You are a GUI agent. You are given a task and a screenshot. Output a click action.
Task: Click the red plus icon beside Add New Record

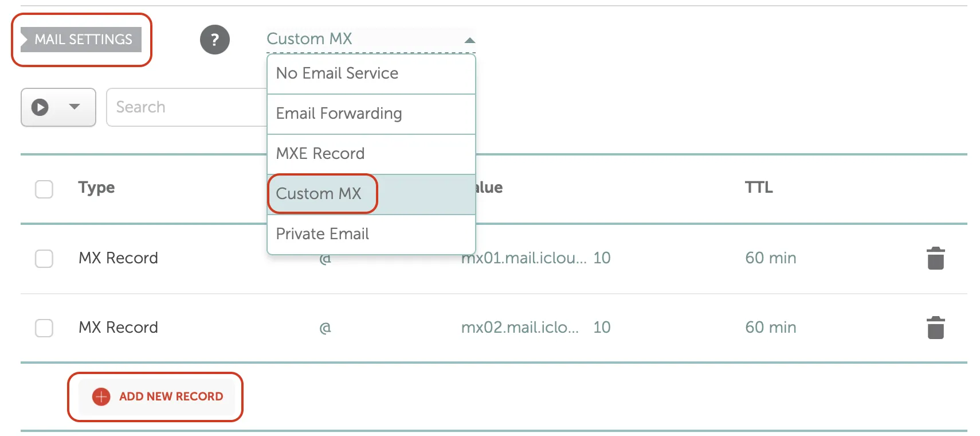(x=101, y=396)
